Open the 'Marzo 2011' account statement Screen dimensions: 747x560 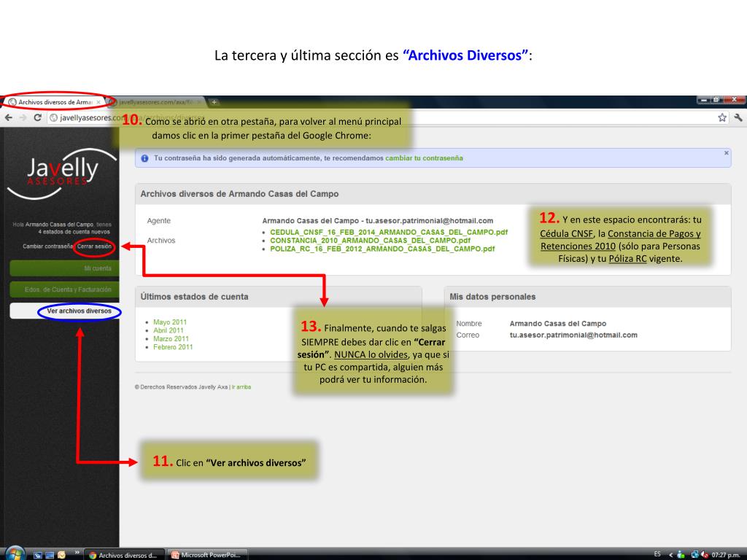171,338
